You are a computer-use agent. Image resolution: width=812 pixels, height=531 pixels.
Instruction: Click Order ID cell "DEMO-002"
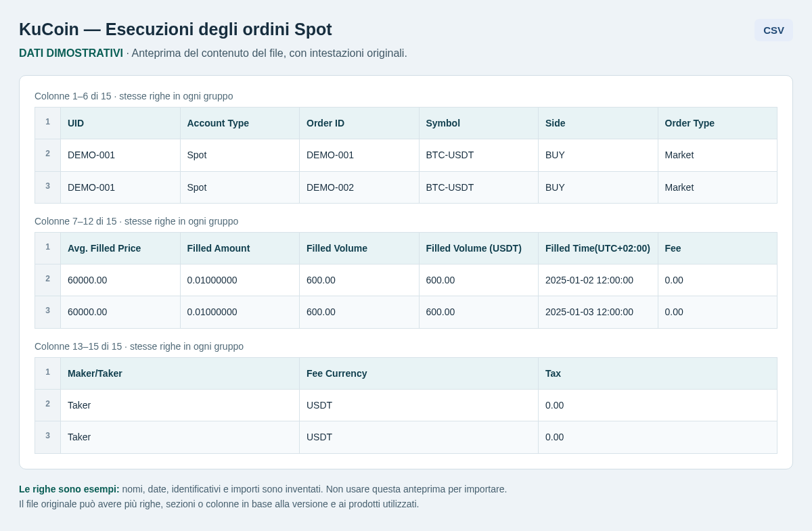tap(359, 187)
